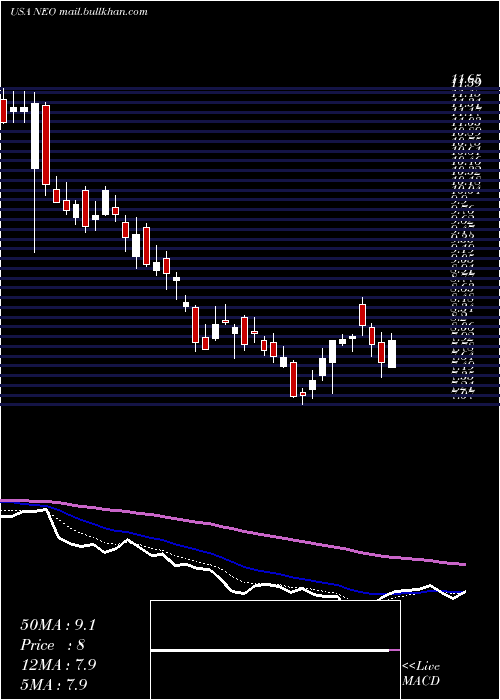
Task: Select the '5MA : 7.9' legend value
Action: pos(54,684)
